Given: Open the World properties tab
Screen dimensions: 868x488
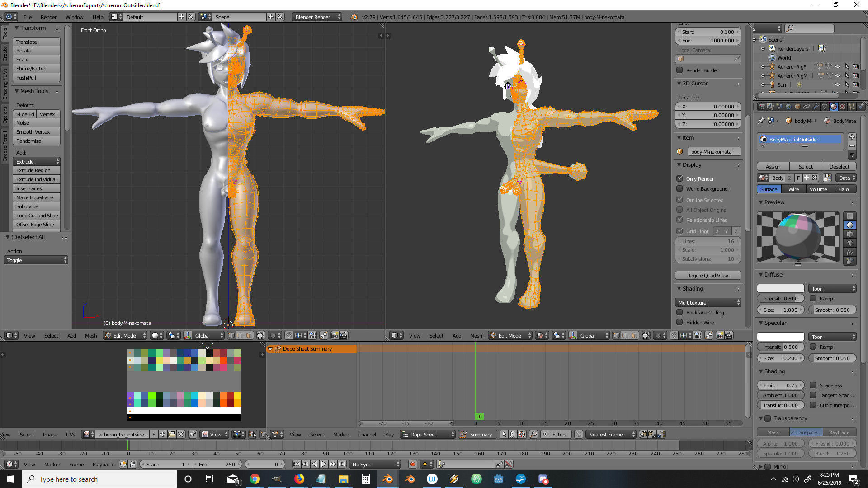Looking at the screenshot, I should (x=788, y=107).
